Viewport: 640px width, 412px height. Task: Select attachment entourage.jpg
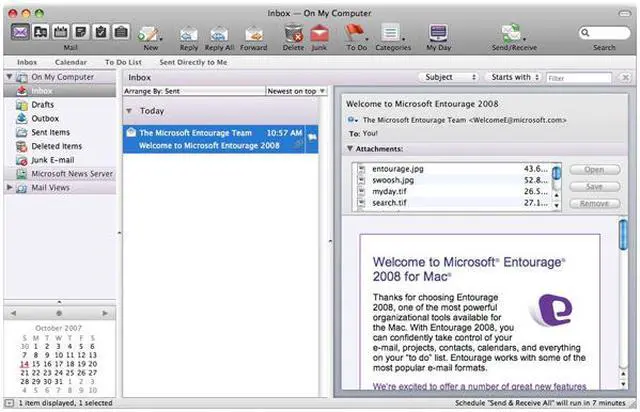452,169
